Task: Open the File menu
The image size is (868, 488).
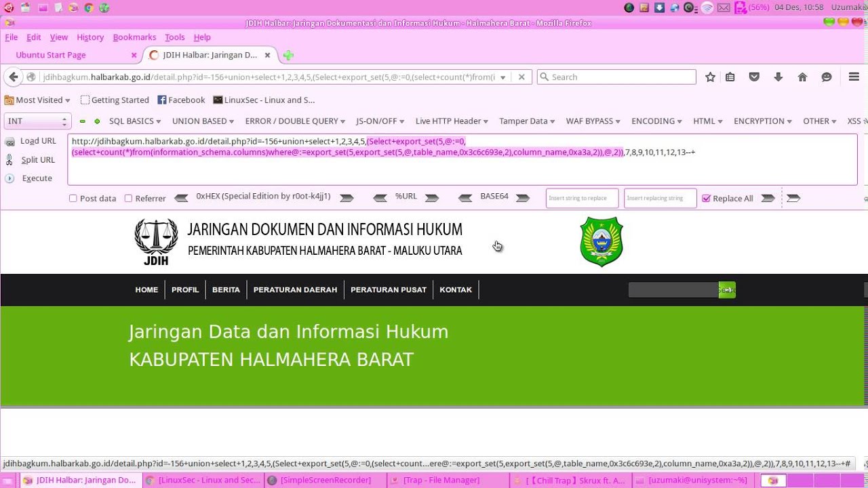Action: click(11, 37)
